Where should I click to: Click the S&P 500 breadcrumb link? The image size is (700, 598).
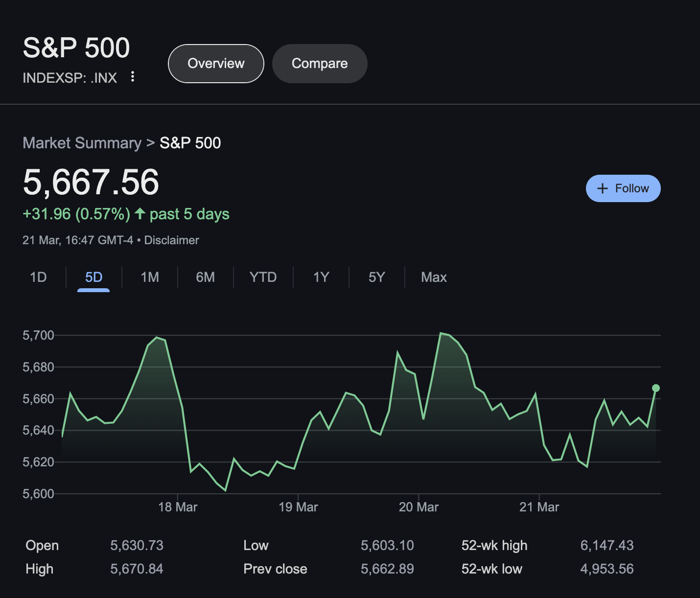[190, 142]
